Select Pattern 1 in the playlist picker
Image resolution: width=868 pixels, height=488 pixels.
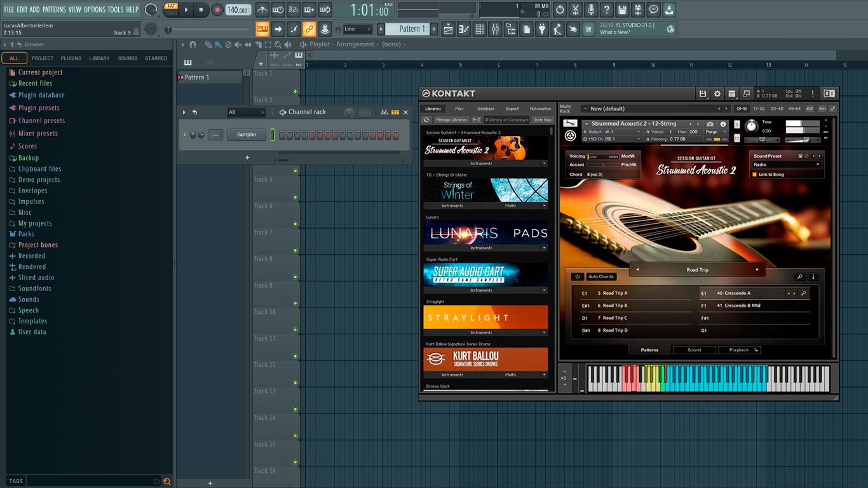209,77
